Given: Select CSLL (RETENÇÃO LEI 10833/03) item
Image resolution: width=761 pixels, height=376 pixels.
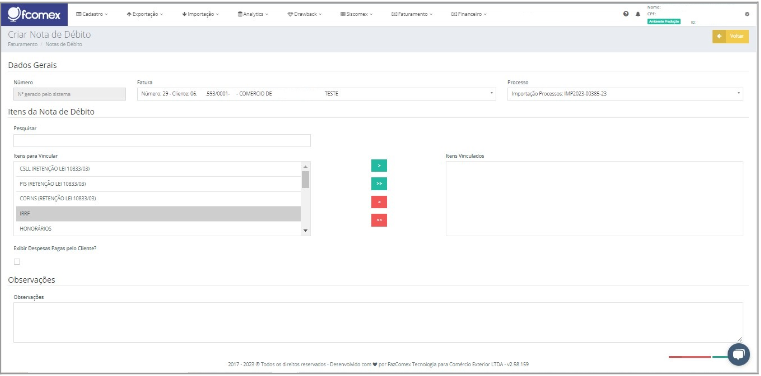Looking at the screenshot, I should (x=158, y=169).
